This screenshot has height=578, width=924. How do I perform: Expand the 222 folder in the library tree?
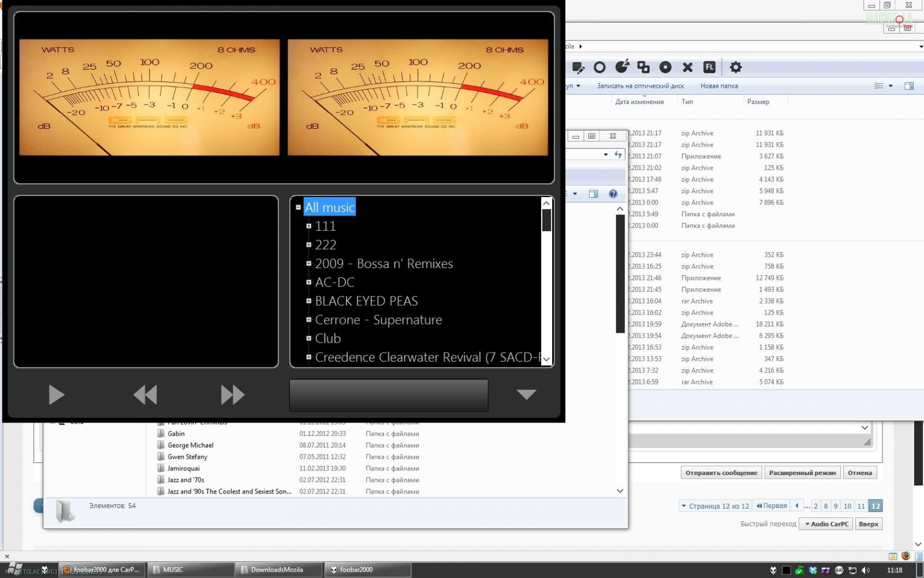coord(308,244)
